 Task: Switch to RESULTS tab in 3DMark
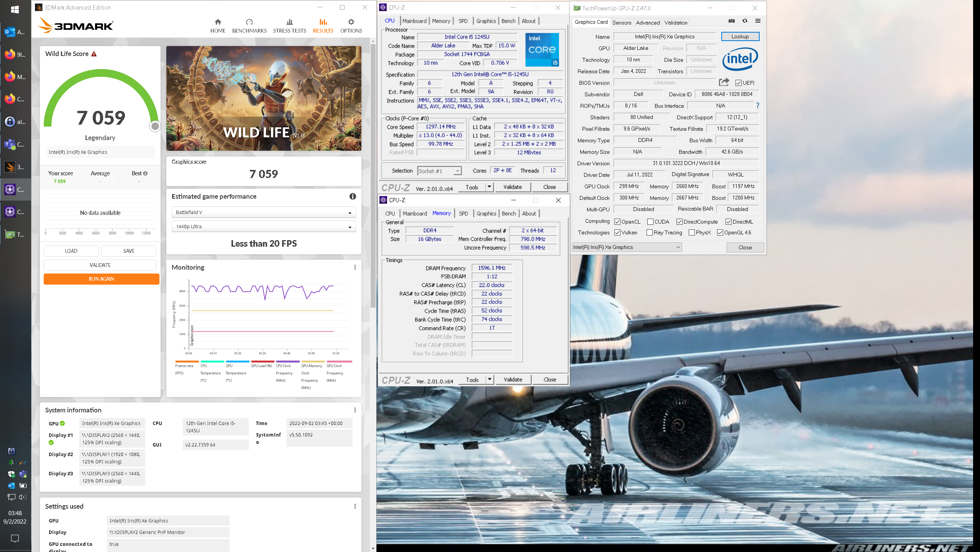coord(323,26)
